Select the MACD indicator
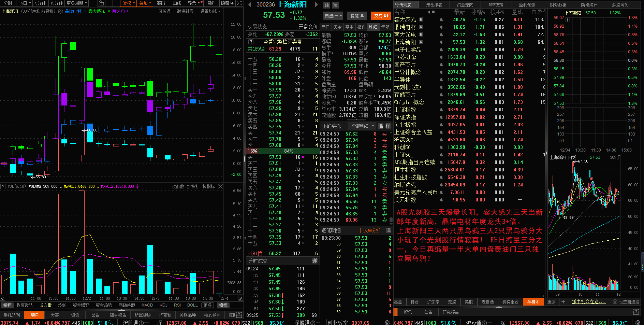Image resolution: width=644 pixels, height=325 pixels. (x=147, y=305)
